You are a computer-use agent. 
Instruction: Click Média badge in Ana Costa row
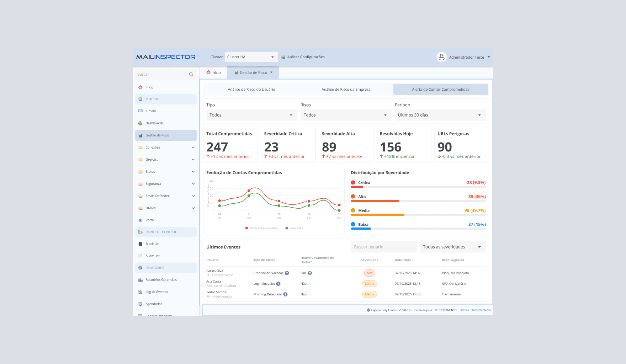coord(370,284)
